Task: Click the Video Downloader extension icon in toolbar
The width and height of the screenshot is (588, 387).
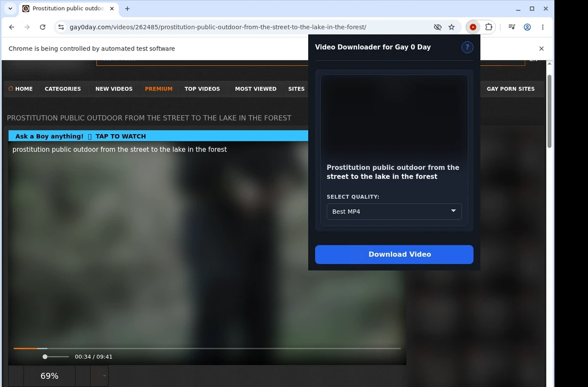Action: coord(473,27)
